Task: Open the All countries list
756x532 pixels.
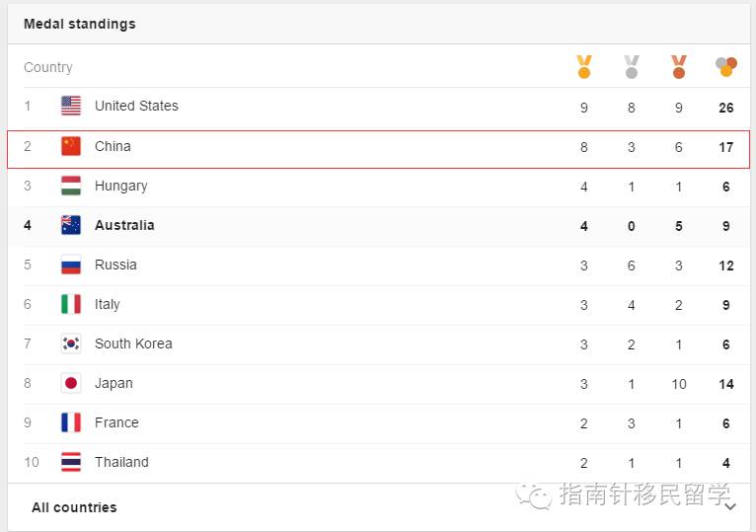Action: (74, 507)
